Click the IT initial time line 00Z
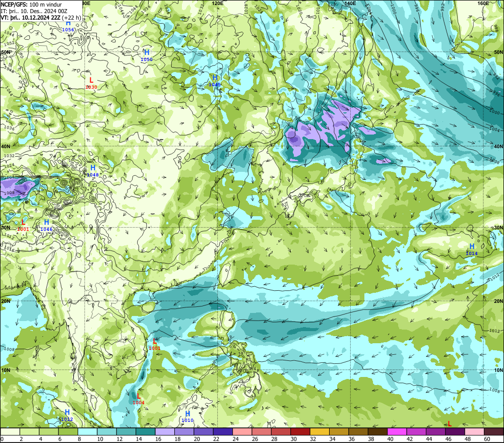504x443 pixels. pyautogui.click(x=34, y=11)
